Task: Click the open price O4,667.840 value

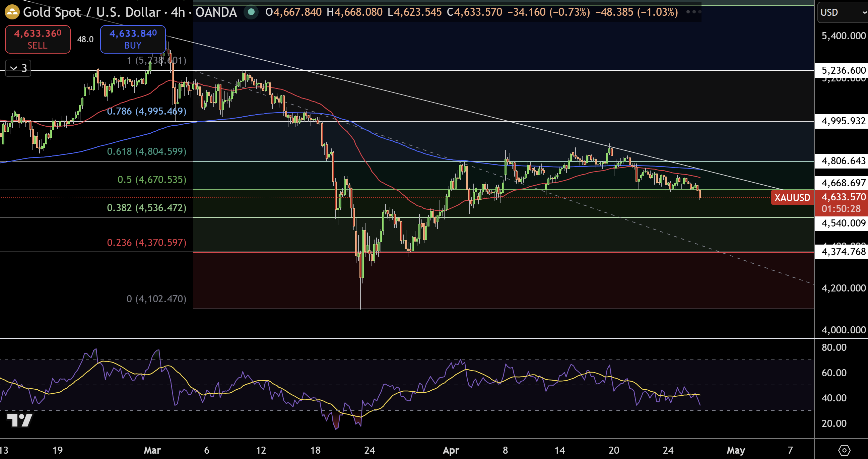Action: click(x=293, y=12)
